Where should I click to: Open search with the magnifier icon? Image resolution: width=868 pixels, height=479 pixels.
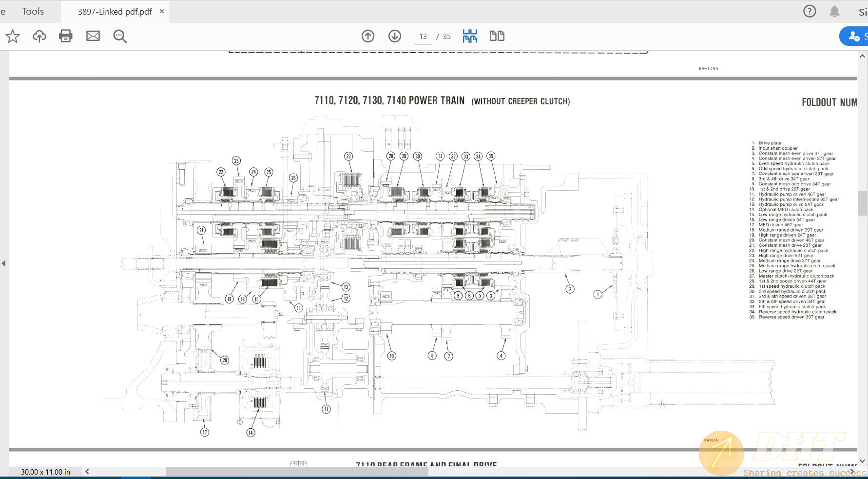(119, 36)
